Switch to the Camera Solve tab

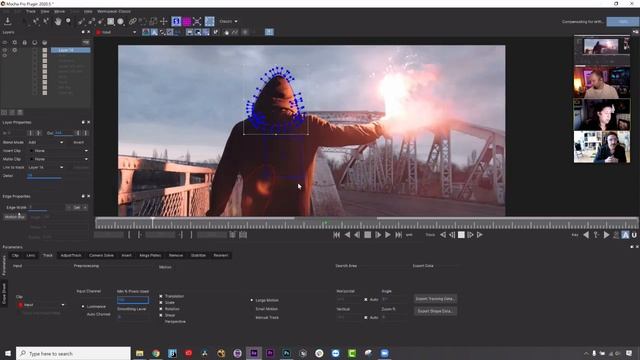tap(101, 256)
